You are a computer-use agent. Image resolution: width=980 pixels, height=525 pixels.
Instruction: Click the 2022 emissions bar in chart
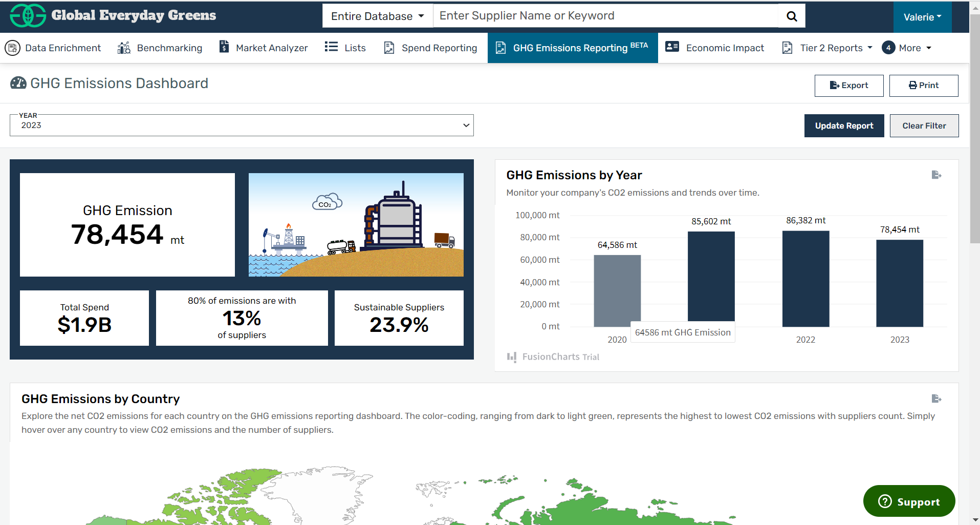coord(805,279)
